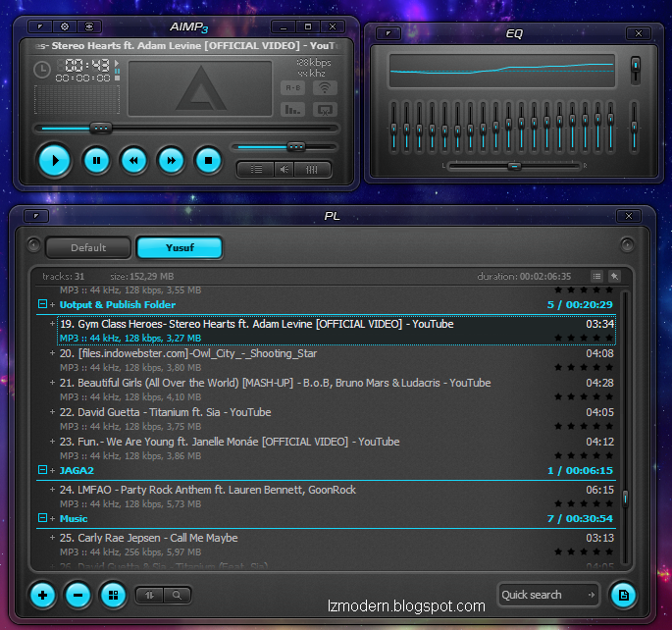Click the 00:43 elapsed time display
Viewport: 672px width, 630px height.
tap(87, 66)
